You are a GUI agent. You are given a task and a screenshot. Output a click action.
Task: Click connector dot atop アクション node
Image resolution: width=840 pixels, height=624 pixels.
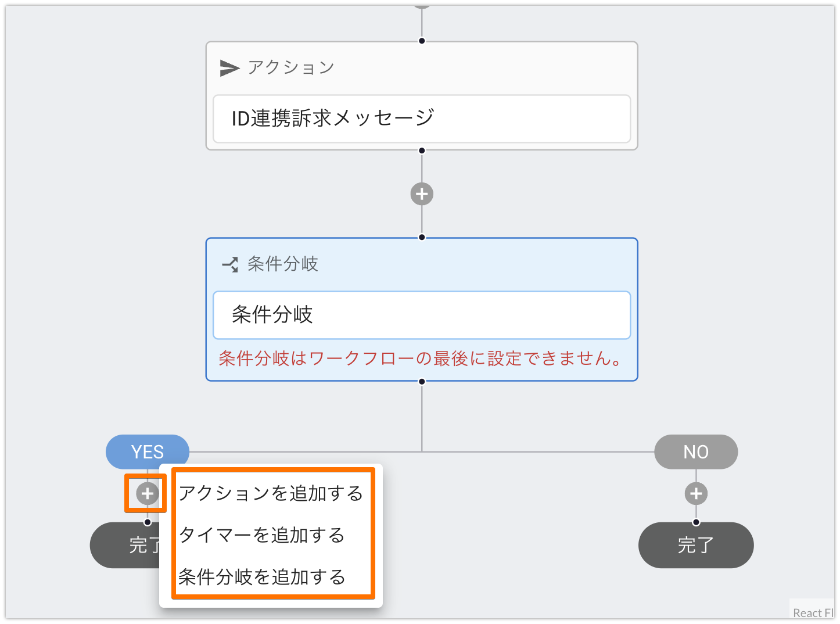422,41
